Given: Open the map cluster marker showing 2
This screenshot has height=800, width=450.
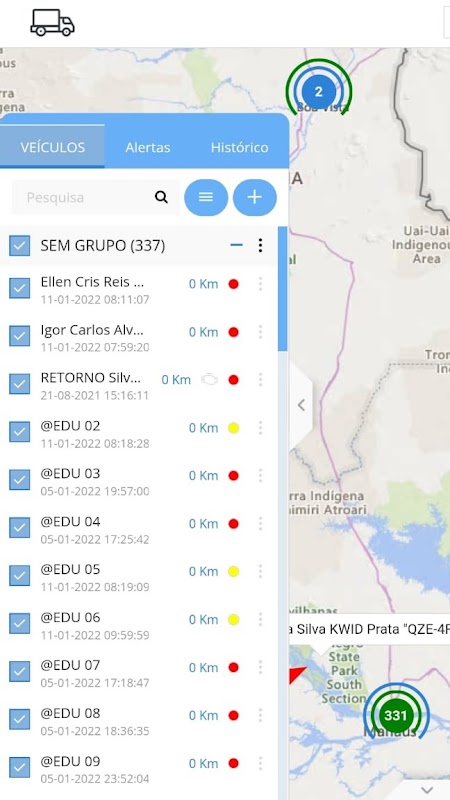Looking at the screenshot, I should 318,91.
